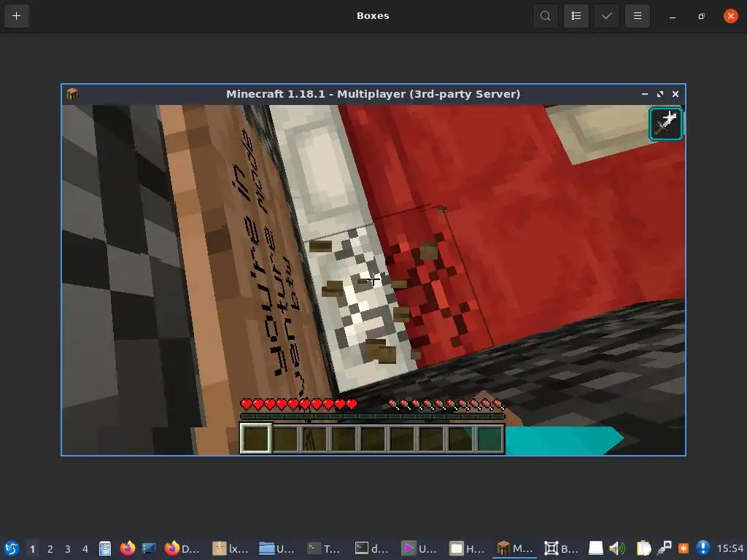Screen dimensions: 747x560
Task: Switch to workspace 2
Action: pos(50,549)
